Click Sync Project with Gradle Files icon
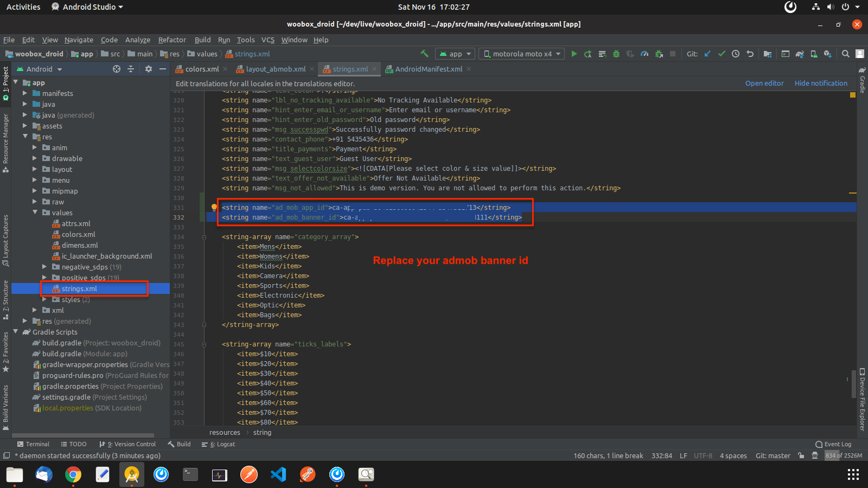The height and width of the screenshot is (488, 868). click(x=800, y=54)
